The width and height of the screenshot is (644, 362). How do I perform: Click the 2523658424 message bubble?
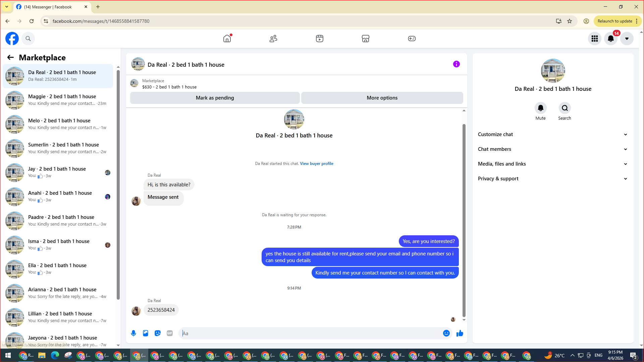pos(161,310)
